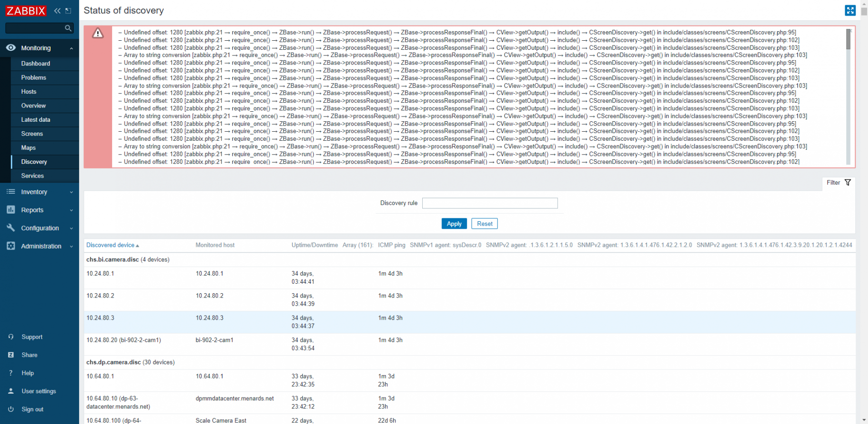Image resolution: width=868 pixels, height=424 pixels.
Task: Click the 'chs.bi.camera.disc (4 devices)' group row
Action: click(x=469, y=260)
